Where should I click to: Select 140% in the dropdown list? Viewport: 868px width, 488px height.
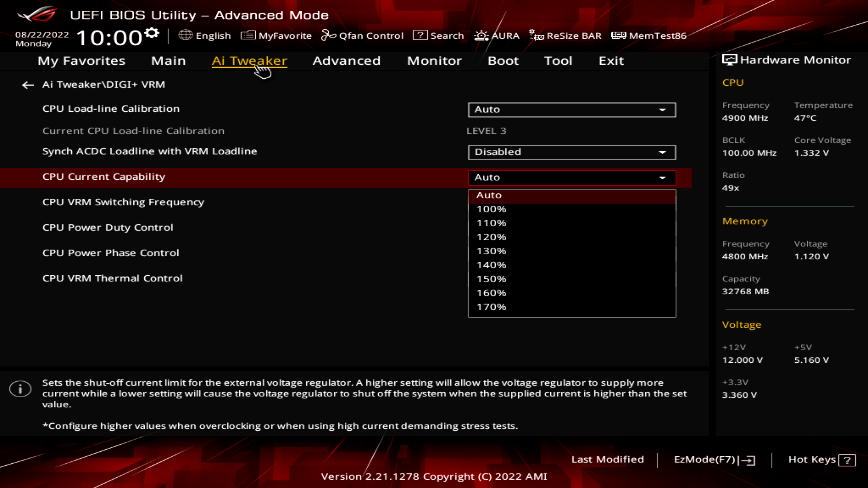click(x=491, y=265)
